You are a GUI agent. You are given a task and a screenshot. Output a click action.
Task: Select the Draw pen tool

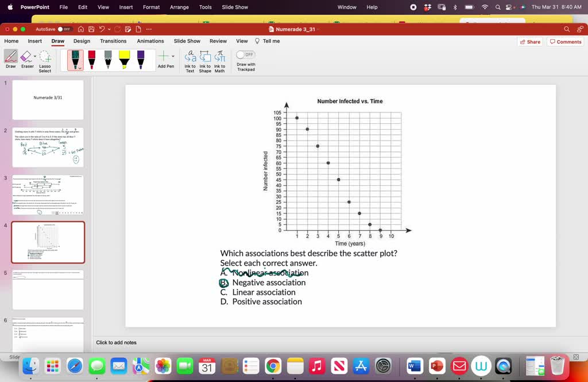10,59
